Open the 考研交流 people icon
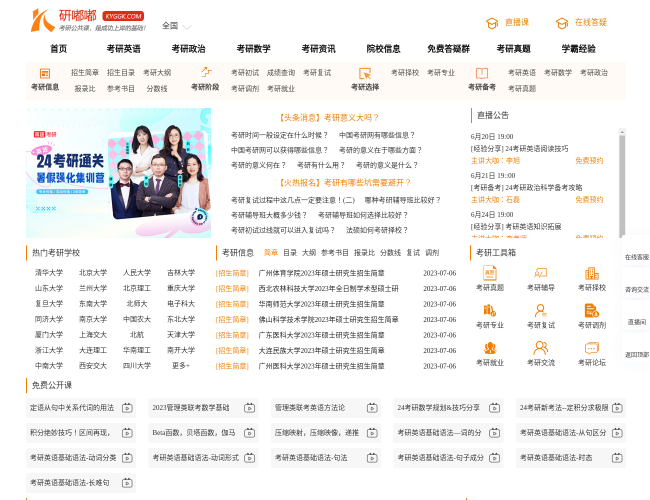Screen dimensions: 650x500 click(x=541, y=348)
